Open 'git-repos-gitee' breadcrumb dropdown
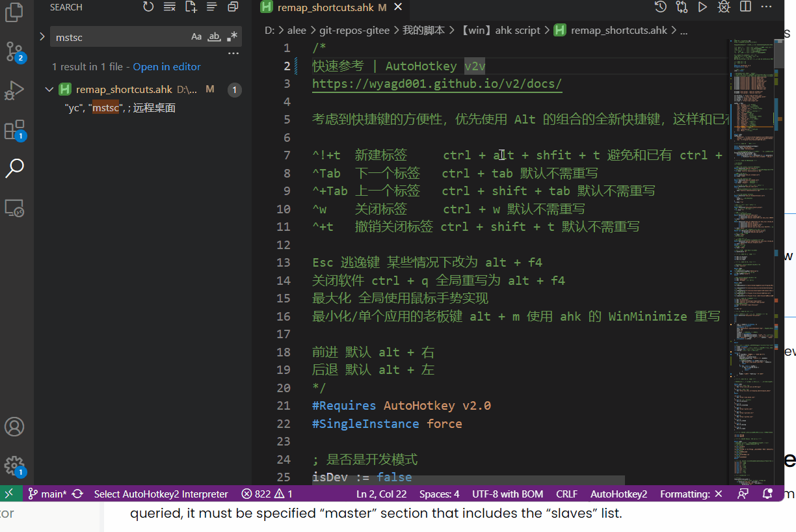796x532 pixels. click(354, 30)
